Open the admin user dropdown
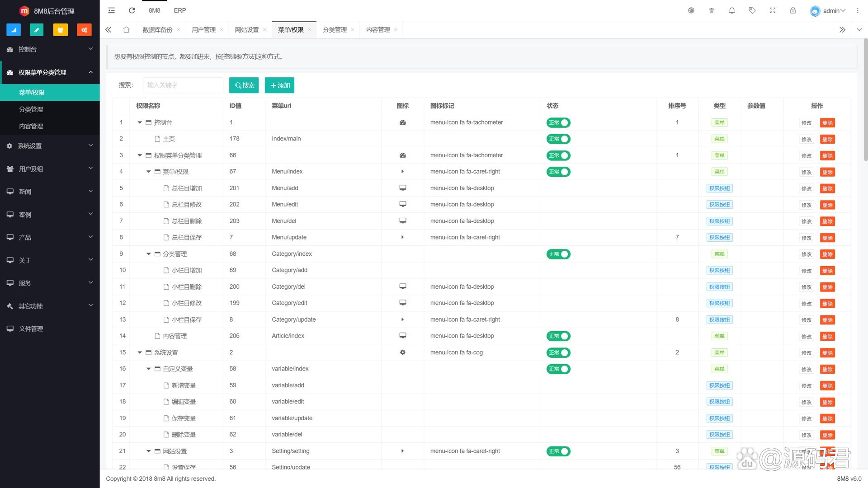Screen dimensions: 868x488 coord(828,11)
